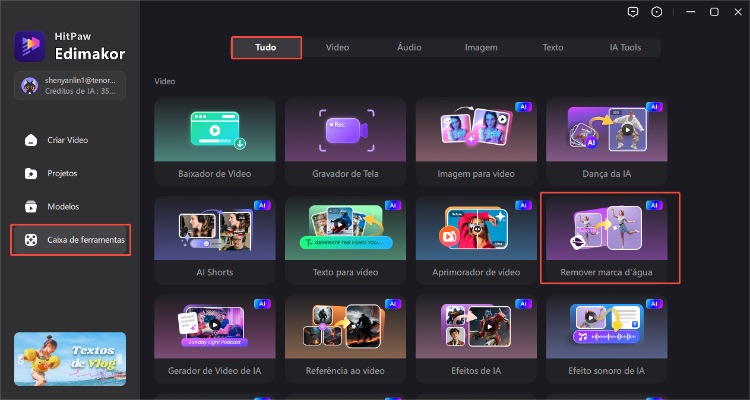The height and width of the screenshot is (400, 750).
Task: Open Imagem para vídeo tool
Action: coord(475,140)
